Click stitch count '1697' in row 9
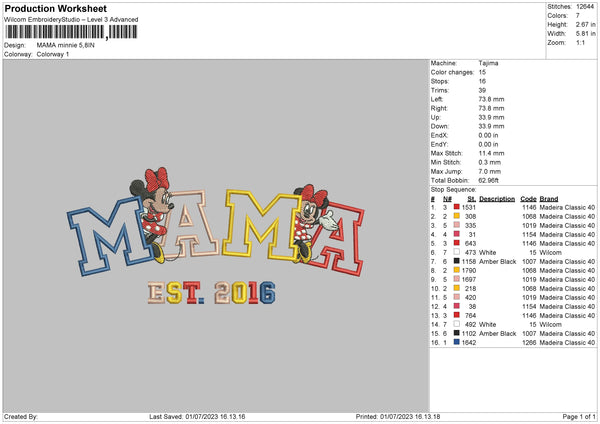The width and height of the screenshot is (600, 424). [x=469, y=279]
